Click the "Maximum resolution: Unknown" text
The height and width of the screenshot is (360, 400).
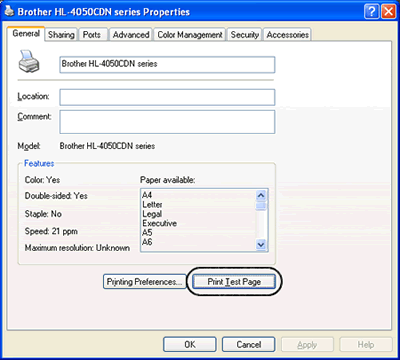click(x=77, y=248)
